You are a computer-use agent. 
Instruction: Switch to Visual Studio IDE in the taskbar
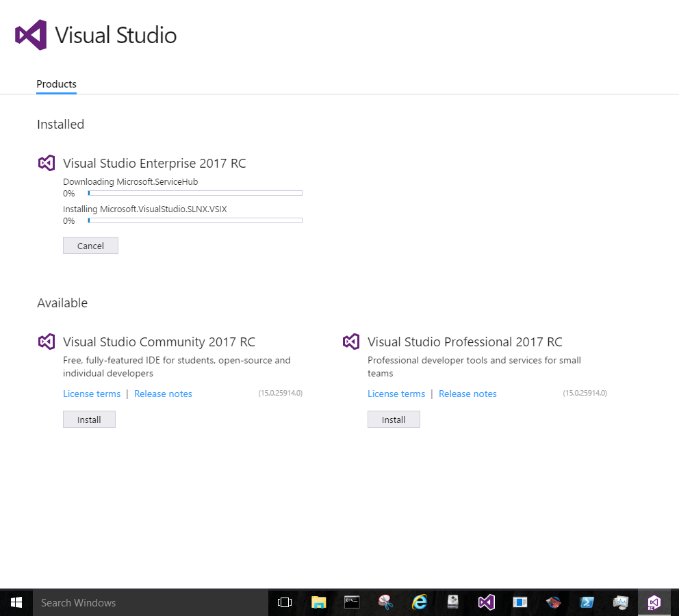[486, 602]
